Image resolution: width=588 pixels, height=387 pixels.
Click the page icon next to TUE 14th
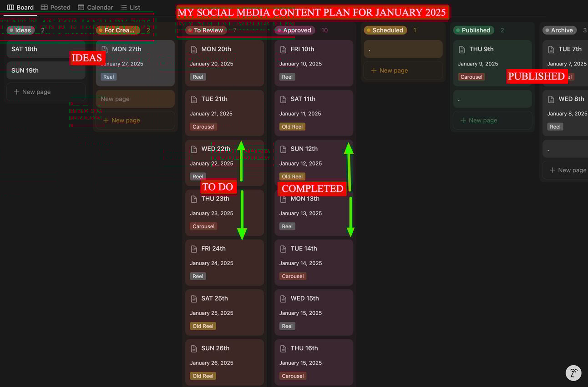283,249
